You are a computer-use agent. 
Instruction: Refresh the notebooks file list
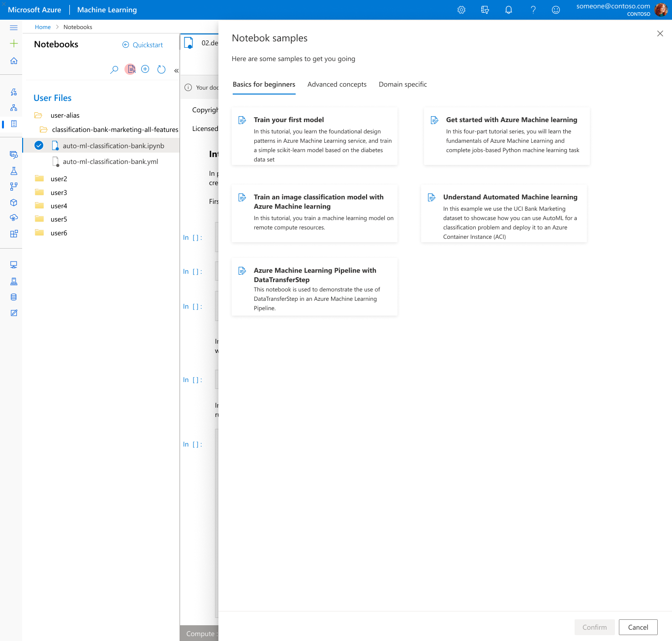click(x=161, y=69)
